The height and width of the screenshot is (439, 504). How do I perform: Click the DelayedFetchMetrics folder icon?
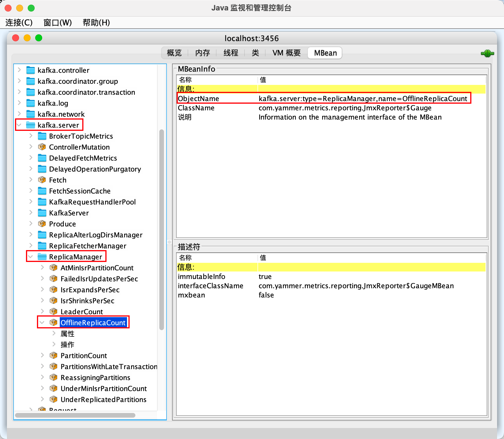42,158
